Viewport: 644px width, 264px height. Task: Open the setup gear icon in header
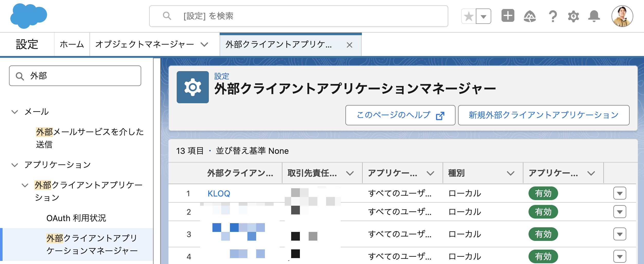pos(573,16)
